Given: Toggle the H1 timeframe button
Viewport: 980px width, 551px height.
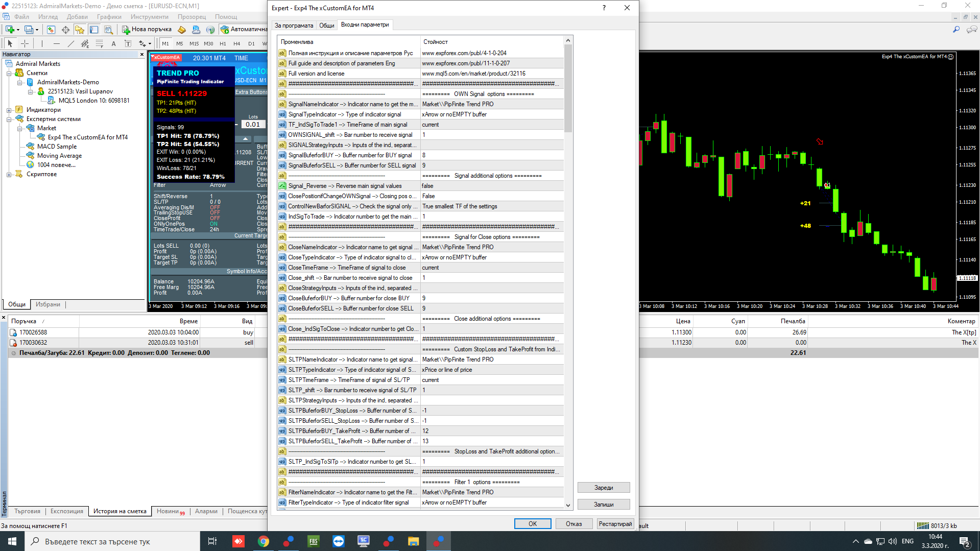Looking at the screenshot, I should [223, 43].
